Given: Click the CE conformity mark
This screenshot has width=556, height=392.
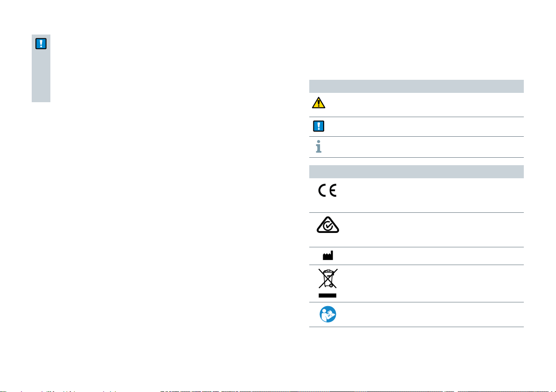Looking at the screenshot, I should [x=327, y=190].
